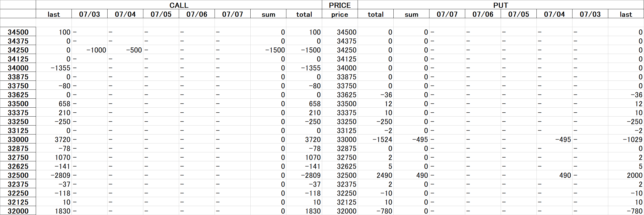This screenshot has width=644, height=215.
Task: Click the CALL total column header
Action: click(x=304, y=14)
